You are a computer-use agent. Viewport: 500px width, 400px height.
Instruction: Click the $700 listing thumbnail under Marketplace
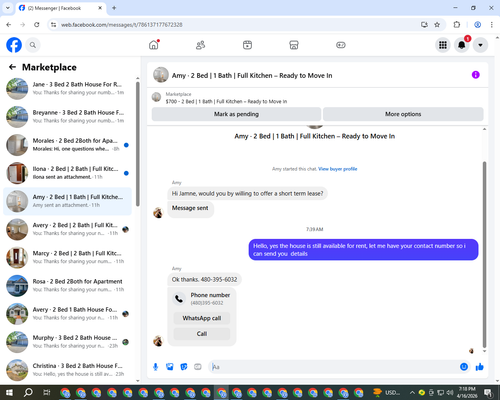[x=156, y=97]
